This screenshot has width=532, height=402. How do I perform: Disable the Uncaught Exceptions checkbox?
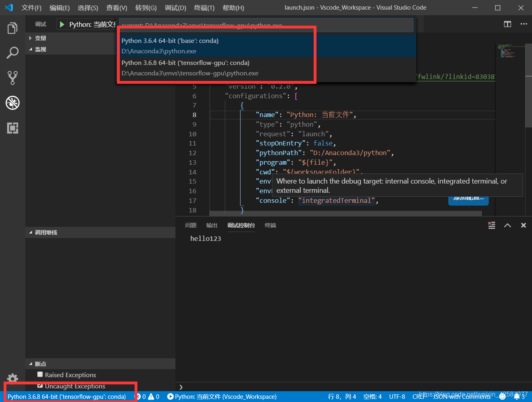point(40,386)
